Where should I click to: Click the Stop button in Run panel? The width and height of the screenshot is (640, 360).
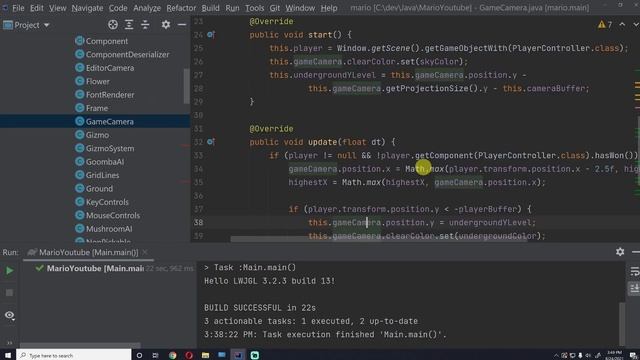click(x=9, y=293)
